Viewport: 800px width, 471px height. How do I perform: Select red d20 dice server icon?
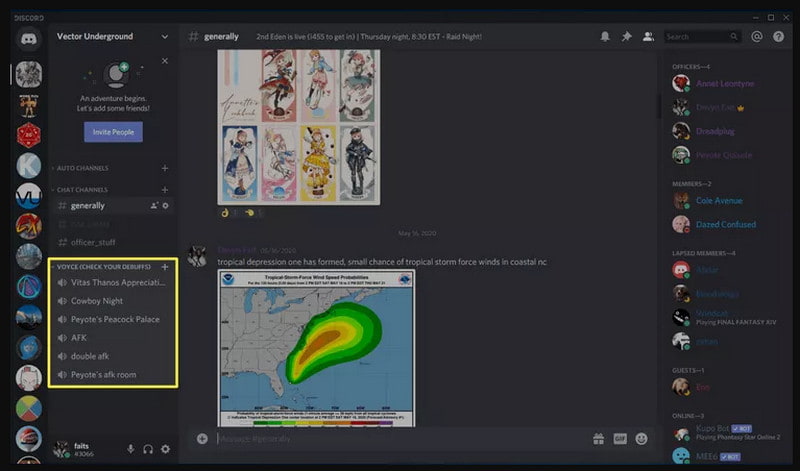(29, 135)
